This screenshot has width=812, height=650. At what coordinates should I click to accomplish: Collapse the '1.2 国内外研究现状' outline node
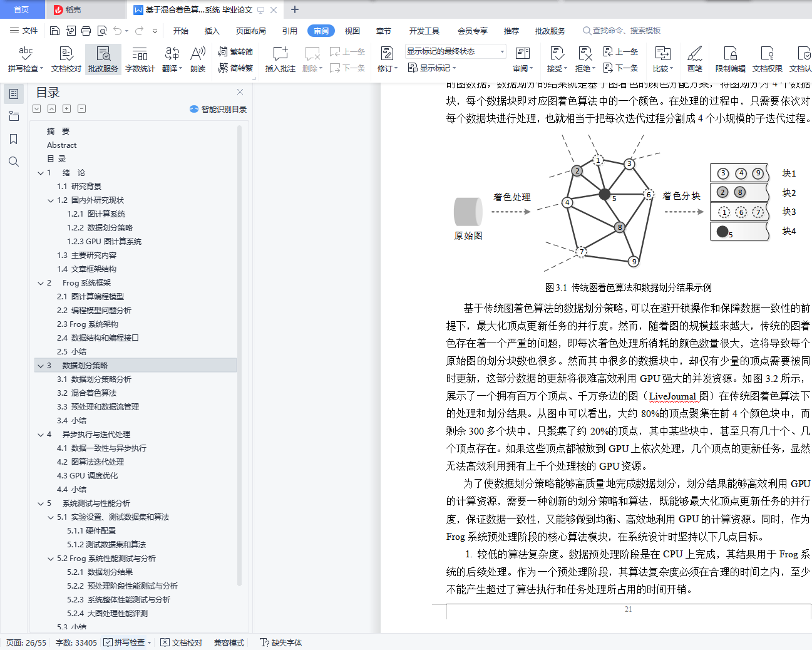point(51,200)
